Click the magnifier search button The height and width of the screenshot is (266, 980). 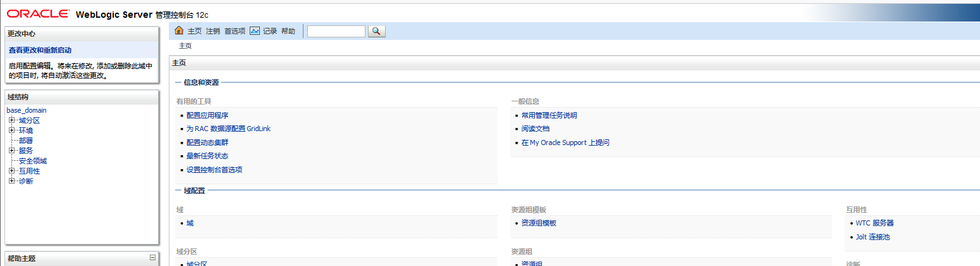click(376, 31)
